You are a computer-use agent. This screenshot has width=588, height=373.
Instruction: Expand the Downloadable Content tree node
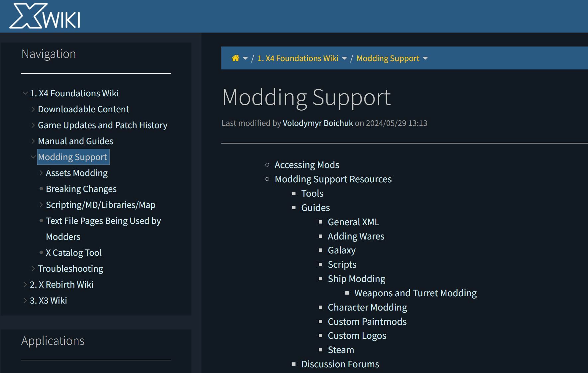(x=33, y=109)
